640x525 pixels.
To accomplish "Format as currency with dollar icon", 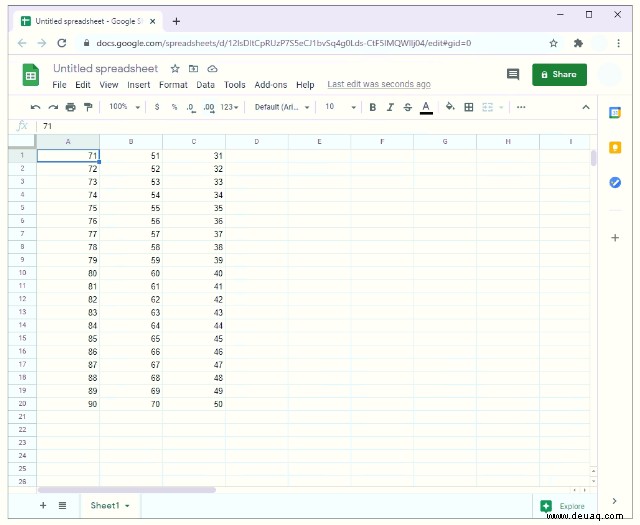I will pos(157,107).
